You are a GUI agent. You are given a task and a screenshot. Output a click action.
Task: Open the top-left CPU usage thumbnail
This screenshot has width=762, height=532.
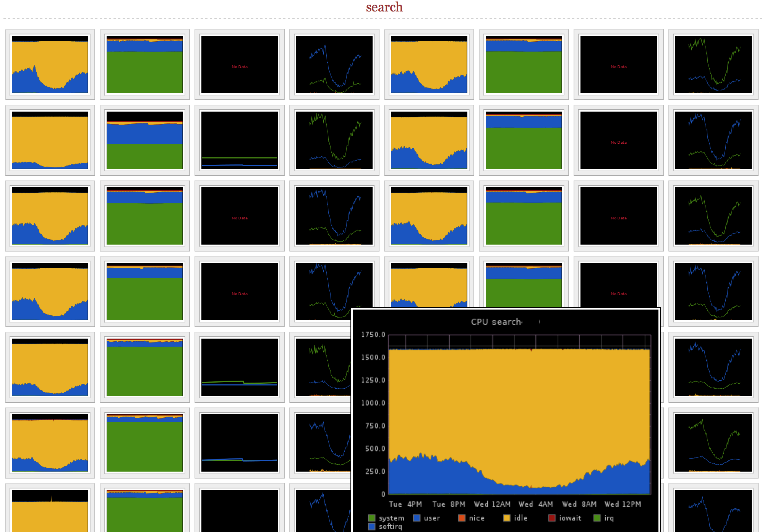pos(50,65)
